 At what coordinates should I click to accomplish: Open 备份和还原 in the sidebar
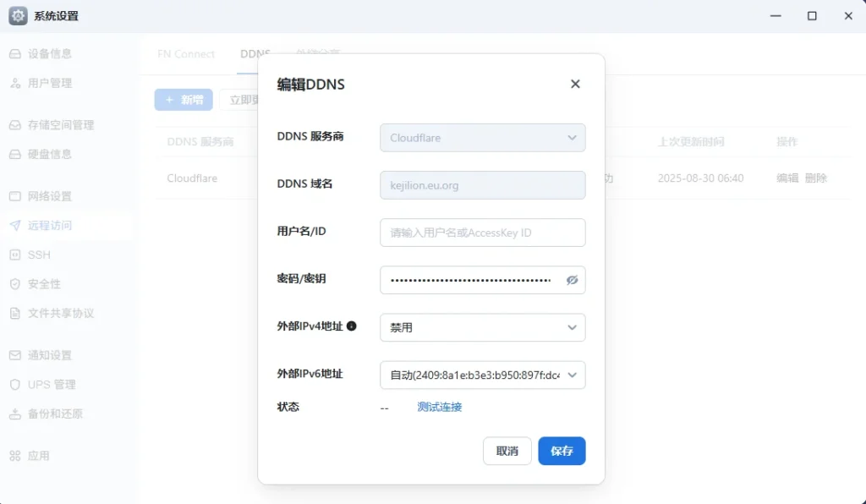tap(55, 414)
